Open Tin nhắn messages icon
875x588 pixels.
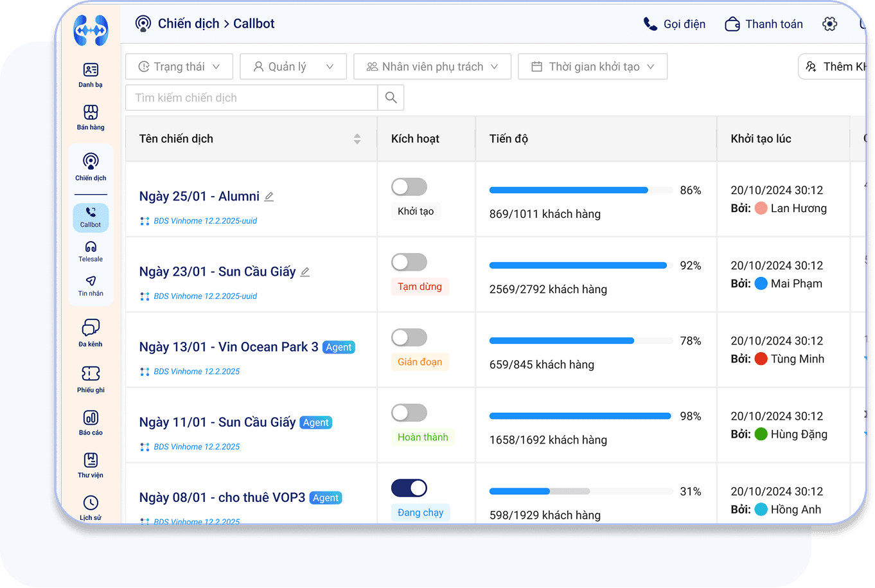[91, 286]
